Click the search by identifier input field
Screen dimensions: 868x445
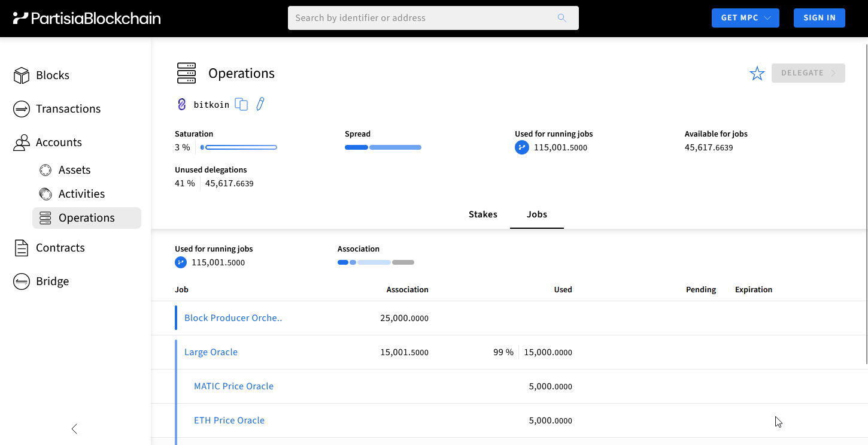[422, 18]
